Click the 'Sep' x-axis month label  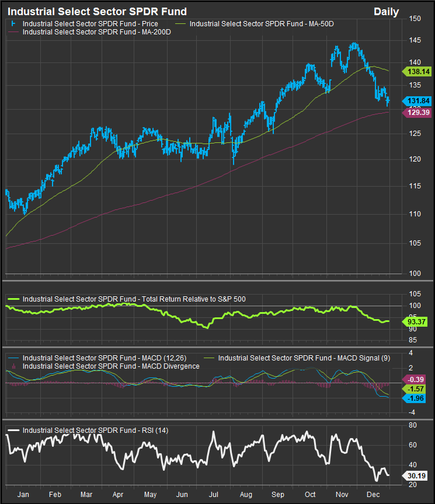[x=278, y=495]
